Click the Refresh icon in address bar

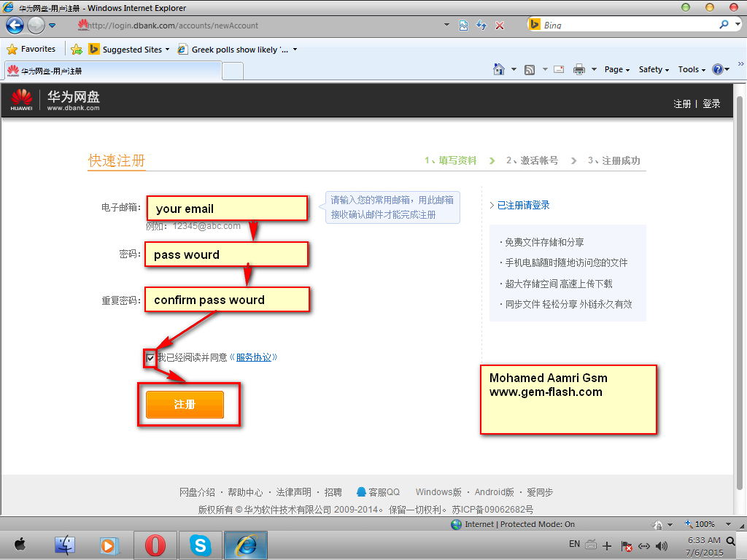(481, 26)
